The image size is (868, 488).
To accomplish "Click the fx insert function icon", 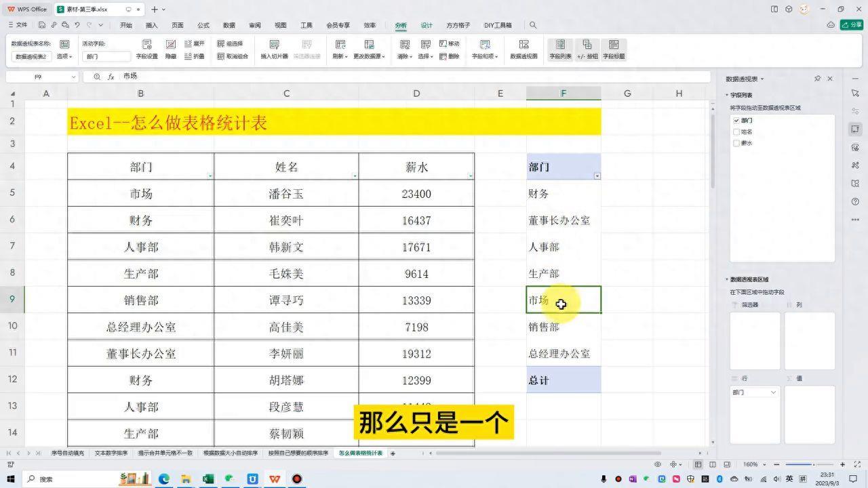I will coord(111,77).
